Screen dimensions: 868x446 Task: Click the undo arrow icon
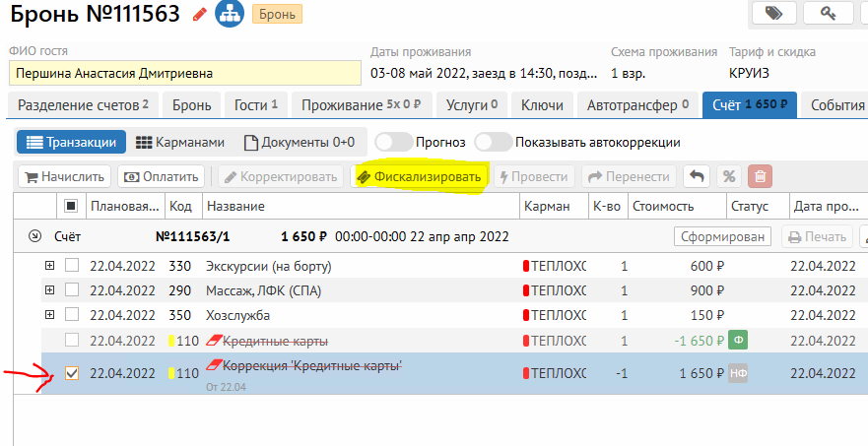tap(697, 177)
